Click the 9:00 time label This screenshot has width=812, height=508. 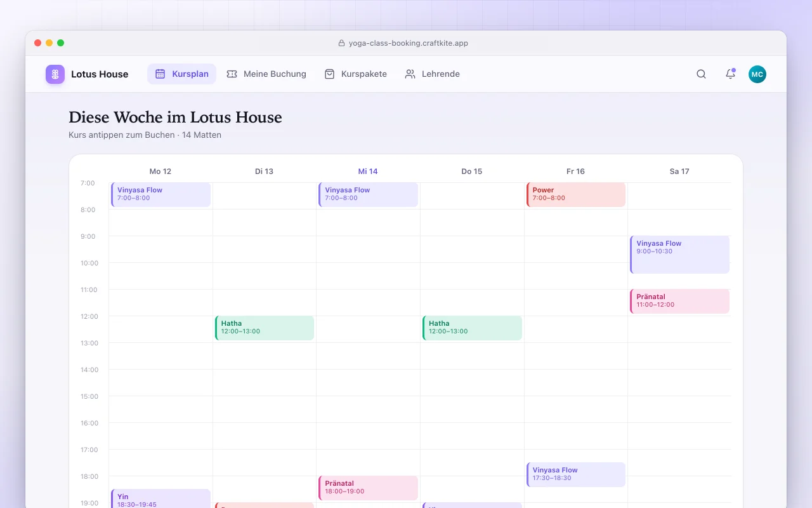point(88,236)
